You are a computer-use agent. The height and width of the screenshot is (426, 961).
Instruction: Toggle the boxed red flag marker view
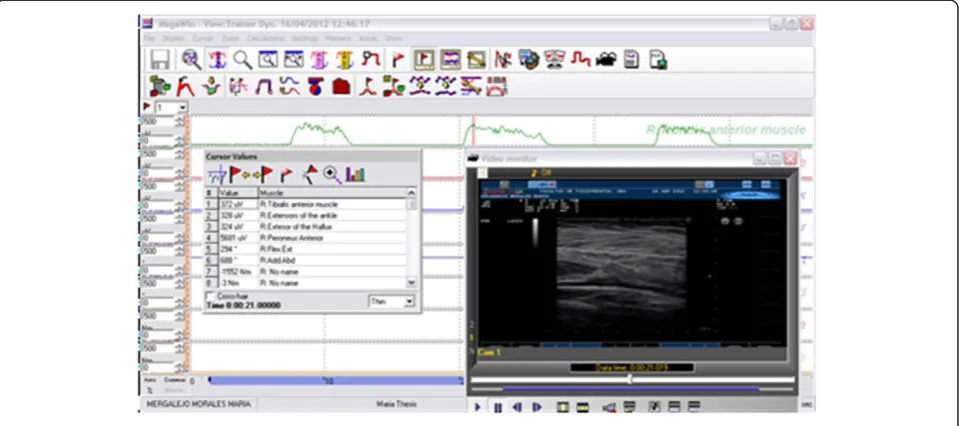[x=424, y=59]
